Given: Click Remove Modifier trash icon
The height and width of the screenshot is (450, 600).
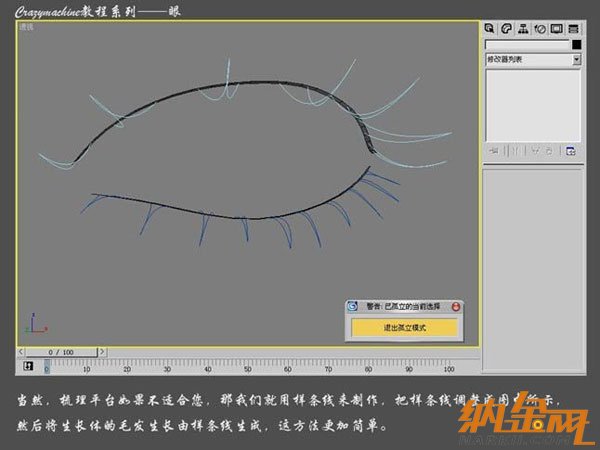Looking at the screenshot, I should (x=549, y=151).
